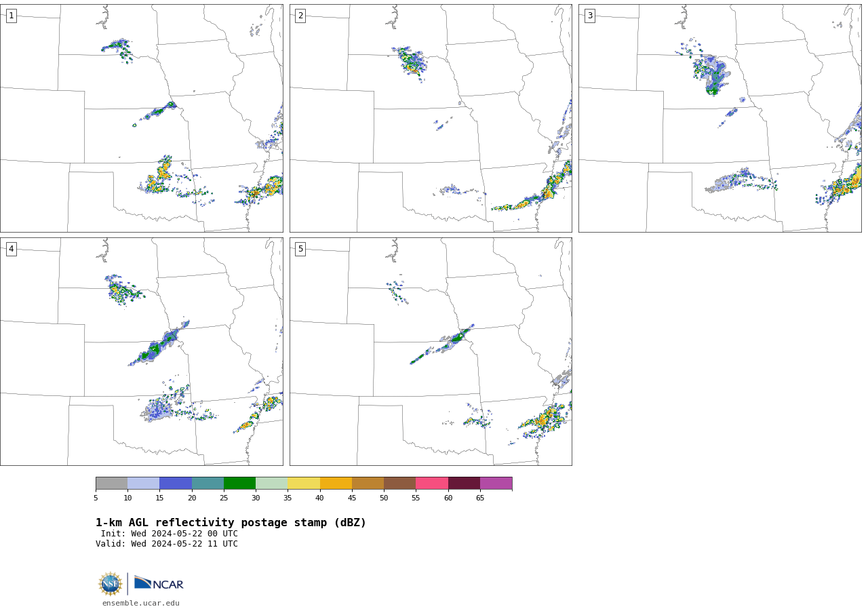Click the purple 65+ dBZ swatch

496,483
